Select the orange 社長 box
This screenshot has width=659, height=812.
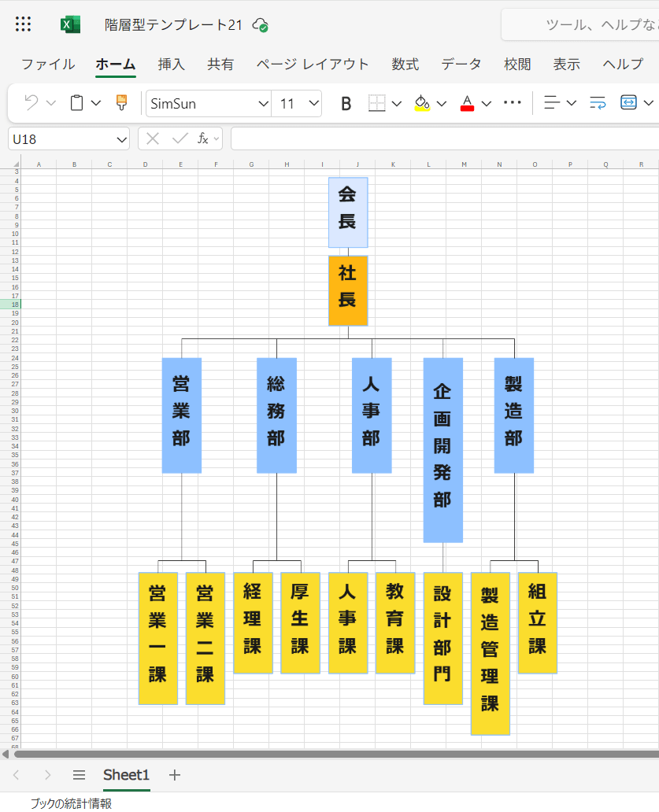click(348, 290)
